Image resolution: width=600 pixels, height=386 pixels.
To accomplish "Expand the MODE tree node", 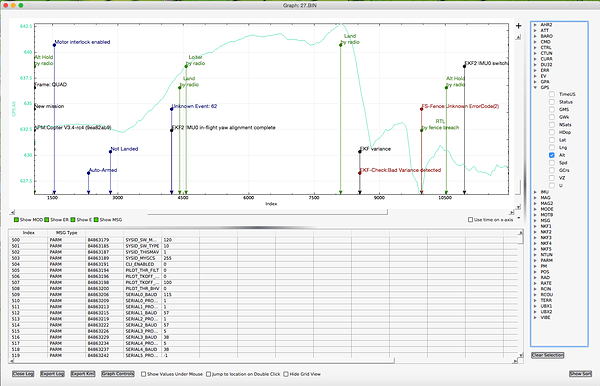I will pos(535,209).
